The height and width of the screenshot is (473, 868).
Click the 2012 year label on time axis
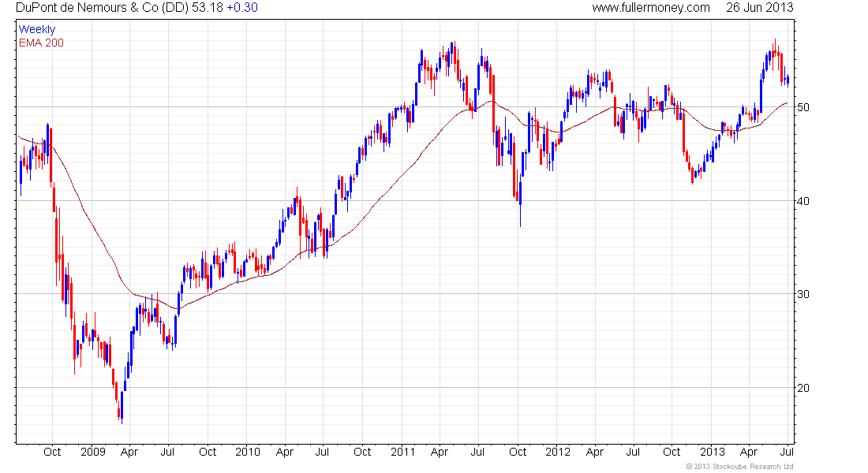pyautogui.click(x=557, y=452)
